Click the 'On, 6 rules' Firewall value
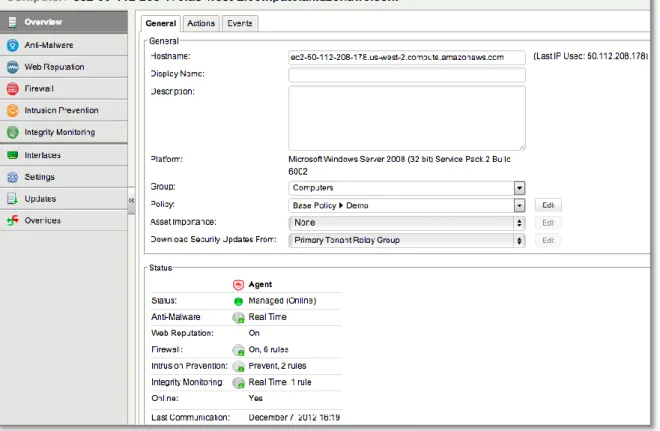660x431 pixels. click(x=268, y=350)
